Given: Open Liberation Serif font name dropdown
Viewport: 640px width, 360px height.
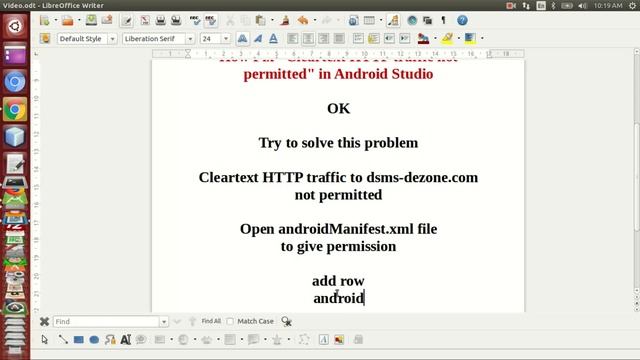Looking at the screenshot, I should [190, 39].
